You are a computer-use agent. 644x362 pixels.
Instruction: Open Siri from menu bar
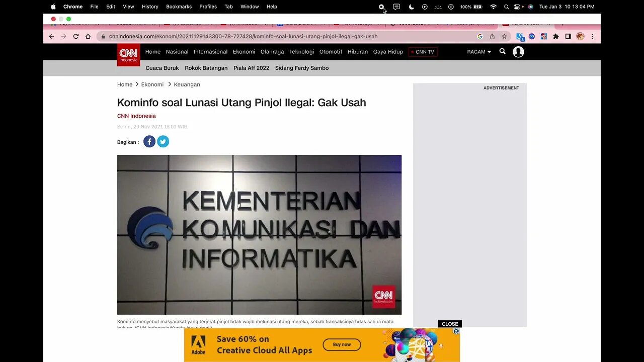(530, 7)
